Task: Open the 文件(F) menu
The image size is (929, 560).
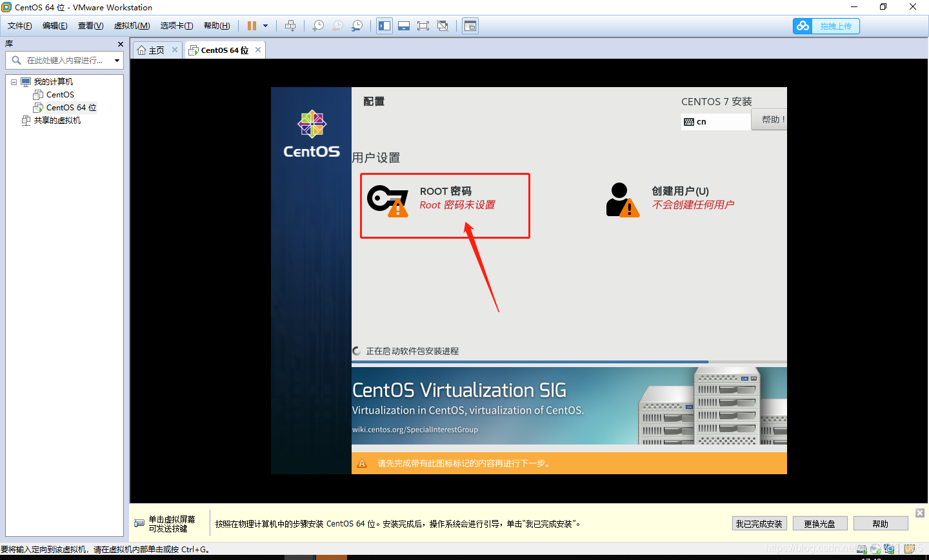Action: pyautogui.click(x=19, y=26)
